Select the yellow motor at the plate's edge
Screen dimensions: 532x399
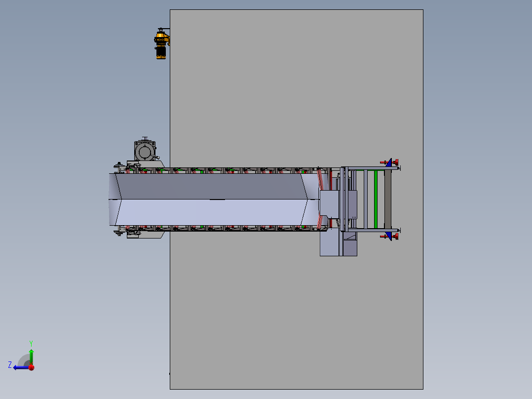click(161, 44)
